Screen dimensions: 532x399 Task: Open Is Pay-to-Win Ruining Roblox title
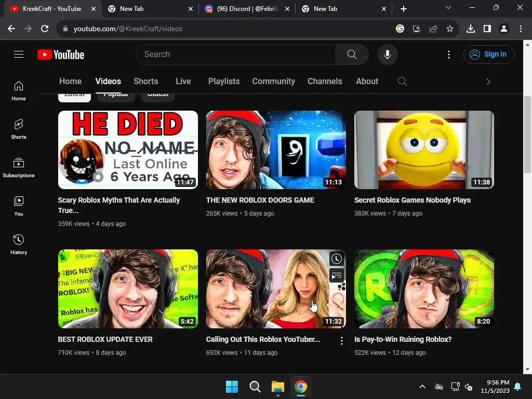pos(403,339)
